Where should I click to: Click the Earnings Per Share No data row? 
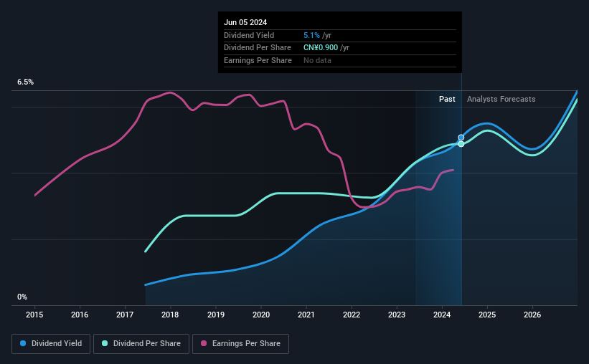tap(340, 60)
